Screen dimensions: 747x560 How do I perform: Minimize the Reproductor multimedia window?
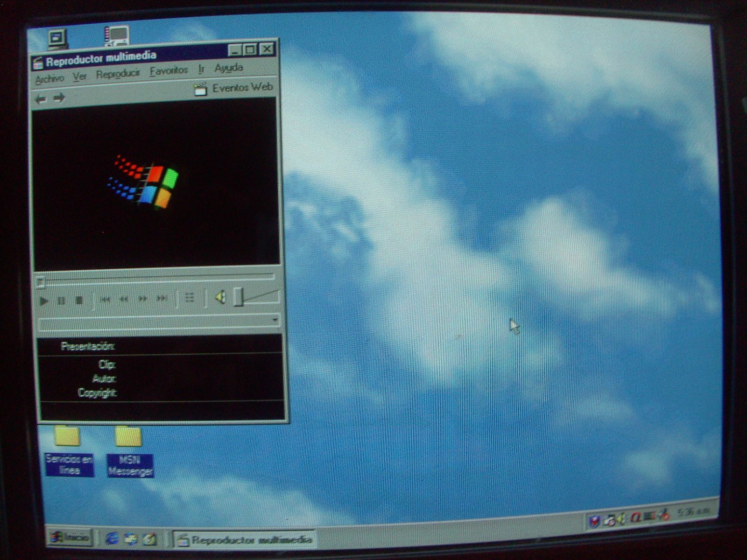235,50
